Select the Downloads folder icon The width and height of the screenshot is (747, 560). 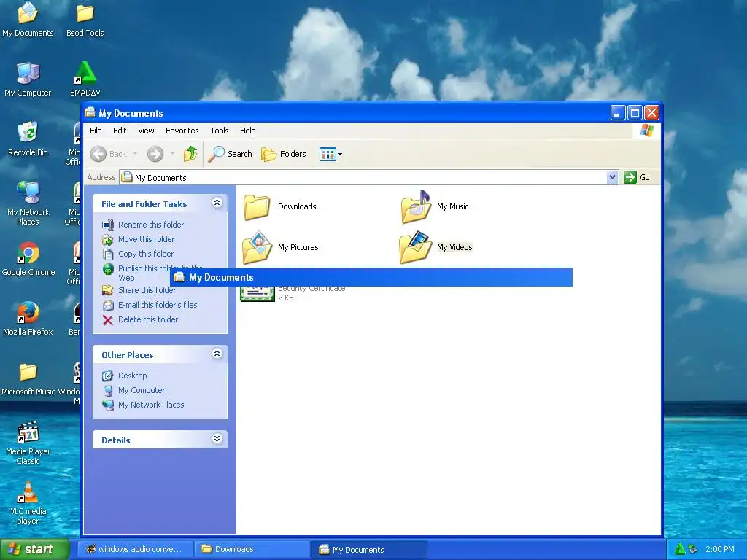pyautogui.click(x=258, y=206)
